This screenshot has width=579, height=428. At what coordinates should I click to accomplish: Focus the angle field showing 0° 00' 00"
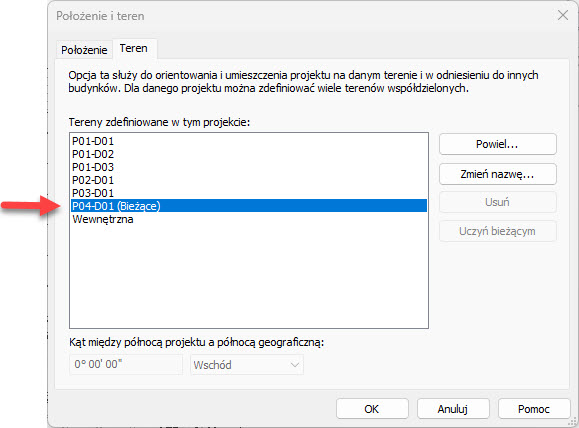click(126, 364)
